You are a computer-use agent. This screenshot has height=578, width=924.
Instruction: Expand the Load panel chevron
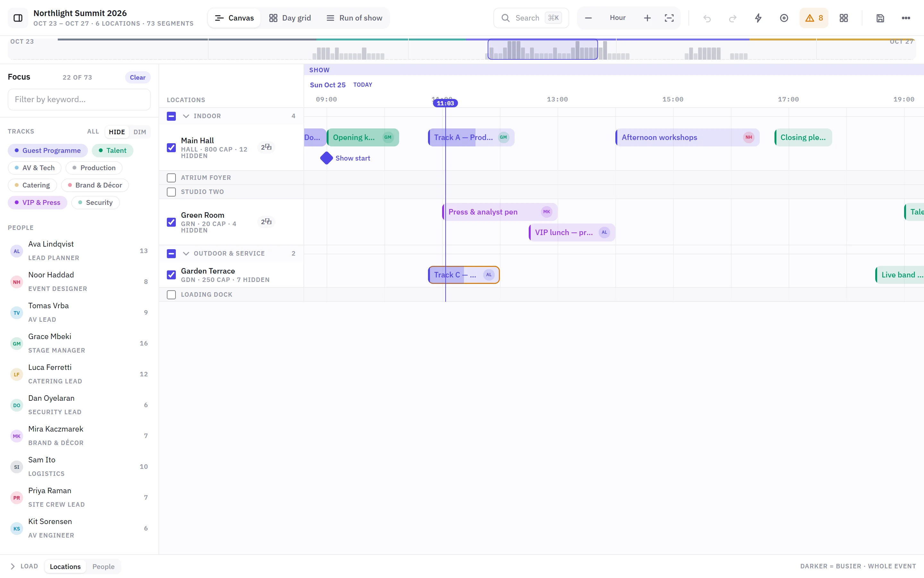[x=13, y=566]
